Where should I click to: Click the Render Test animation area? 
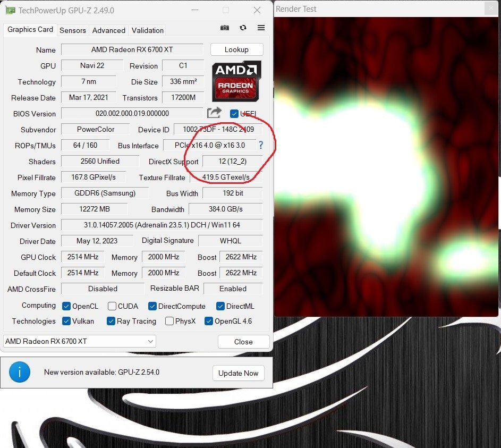click(x=386, y=167)
